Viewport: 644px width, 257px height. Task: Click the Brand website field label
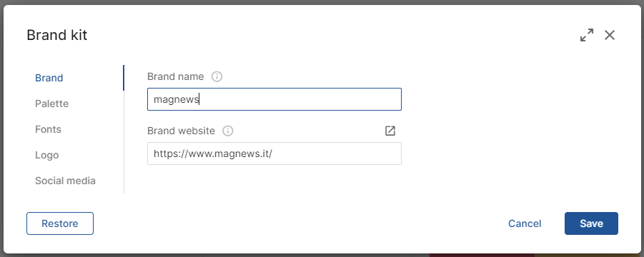181,131
